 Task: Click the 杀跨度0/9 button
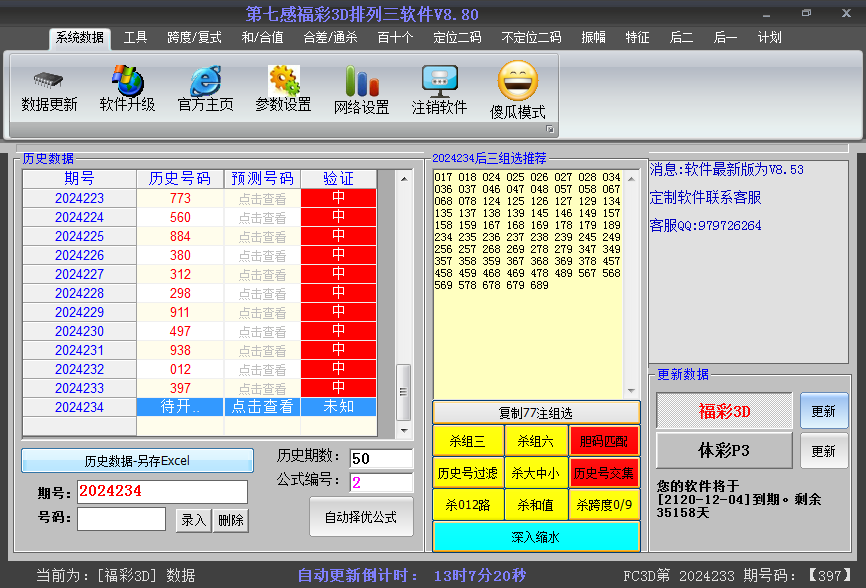604,505
